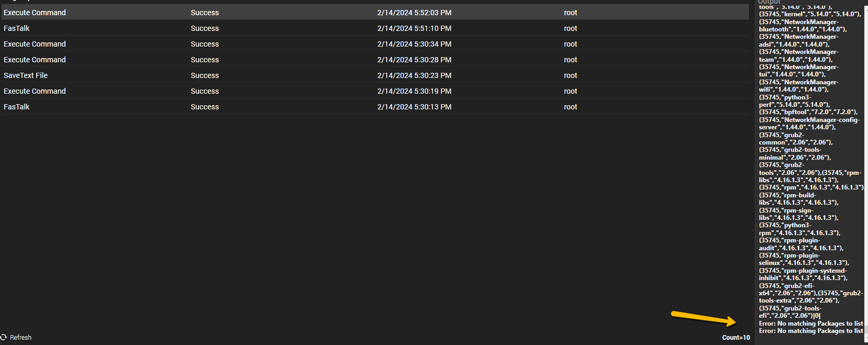Click the 2/14/2024 5:52:03 PM timestamp

coord(414,13)
